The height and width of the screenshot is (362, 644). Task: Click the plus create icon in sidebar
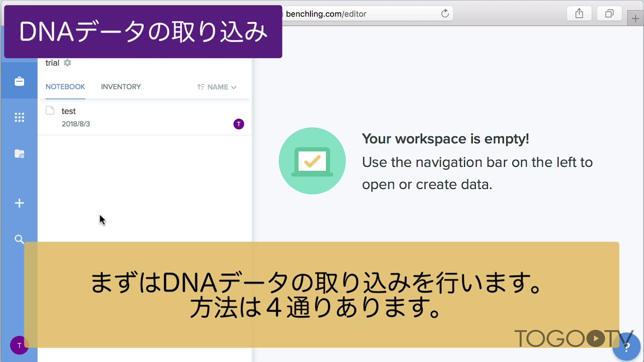[x=19, y=203]
